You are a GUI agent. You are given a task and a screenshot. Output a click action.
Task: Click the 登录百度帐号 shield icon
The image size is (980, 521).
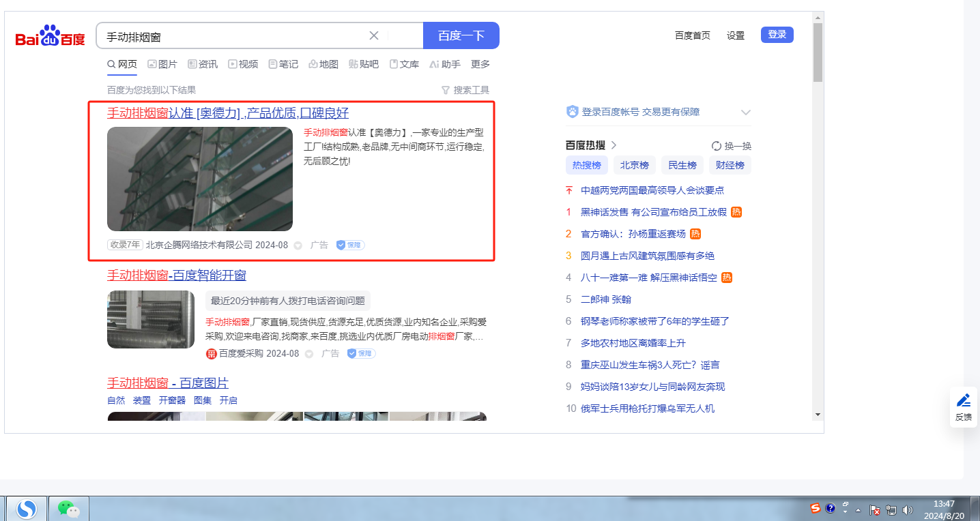click(573, 112)
